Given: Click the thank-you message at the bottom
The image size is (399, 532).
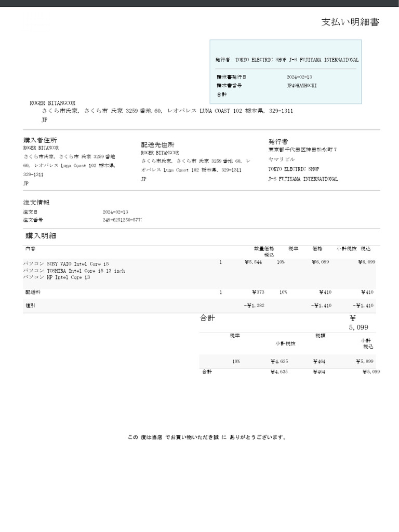Looking at the screenshot, I should click(207, 437).
